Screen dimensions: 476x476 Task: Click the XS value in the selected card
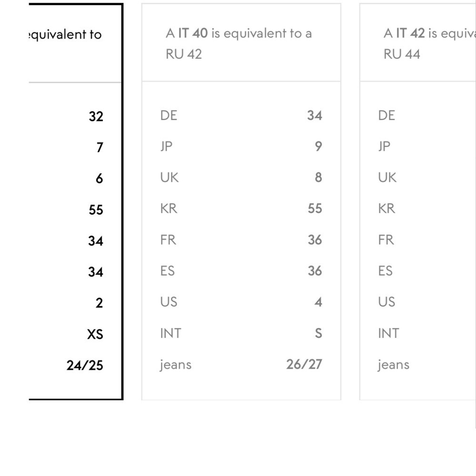[x=95, y=334]
